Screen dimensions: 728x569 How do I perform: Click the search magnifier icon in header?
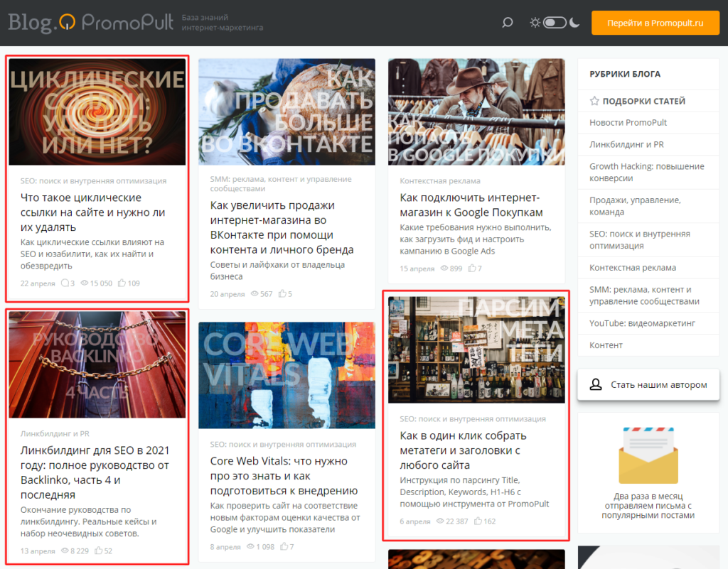coord(507,23)
